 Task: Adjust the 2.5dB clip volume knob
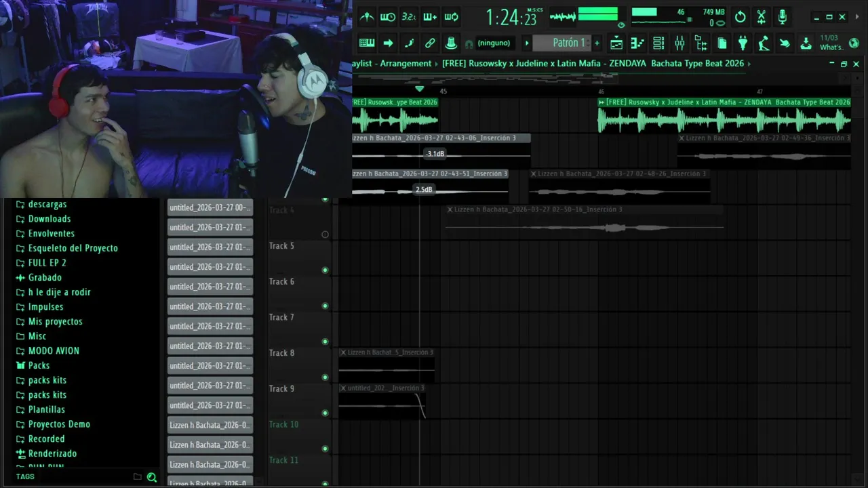click(x=423, y=189)
